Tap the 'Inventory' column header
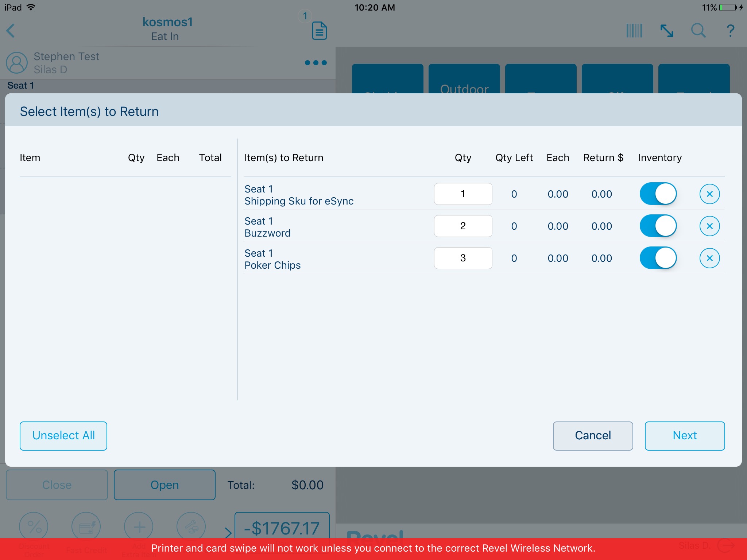Screen dimensions: 747x560 660,157
